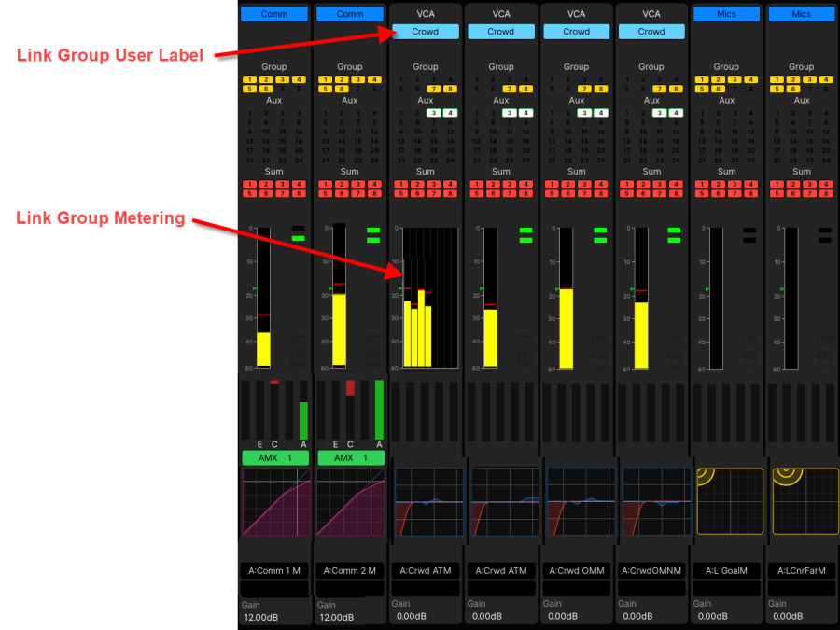Toggle Sum 8 on the LCnrFarM channel
Image resolution: width=840 pixels, height=630 pixels.
(x=825, y=194)
